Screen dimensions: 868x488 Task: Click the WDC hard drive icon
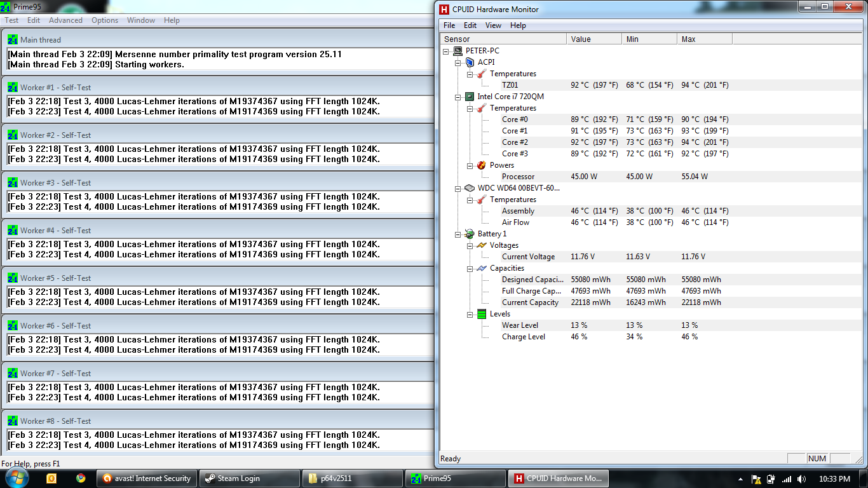(x=470, y=188)
